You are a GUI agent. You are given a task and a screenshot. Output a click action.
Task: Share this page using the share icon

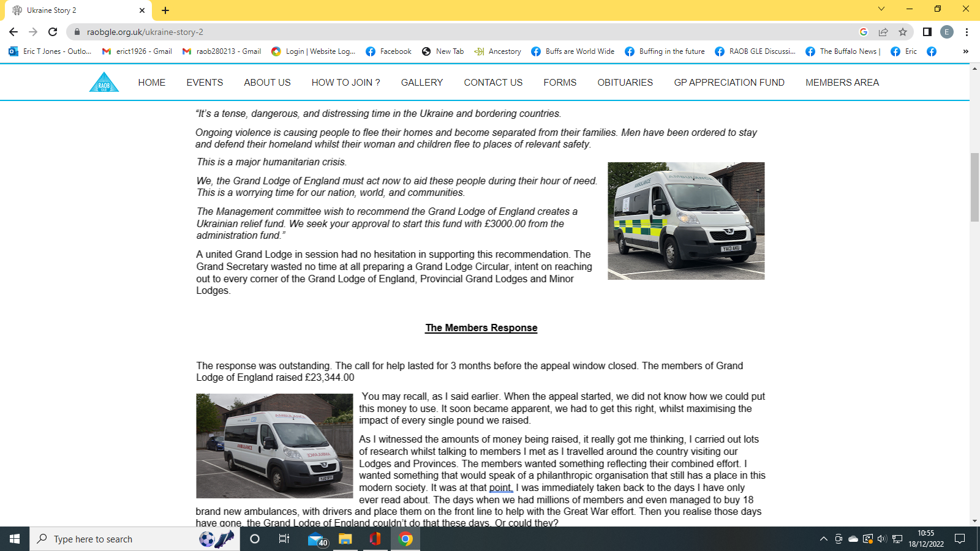(x=883, y=32)
